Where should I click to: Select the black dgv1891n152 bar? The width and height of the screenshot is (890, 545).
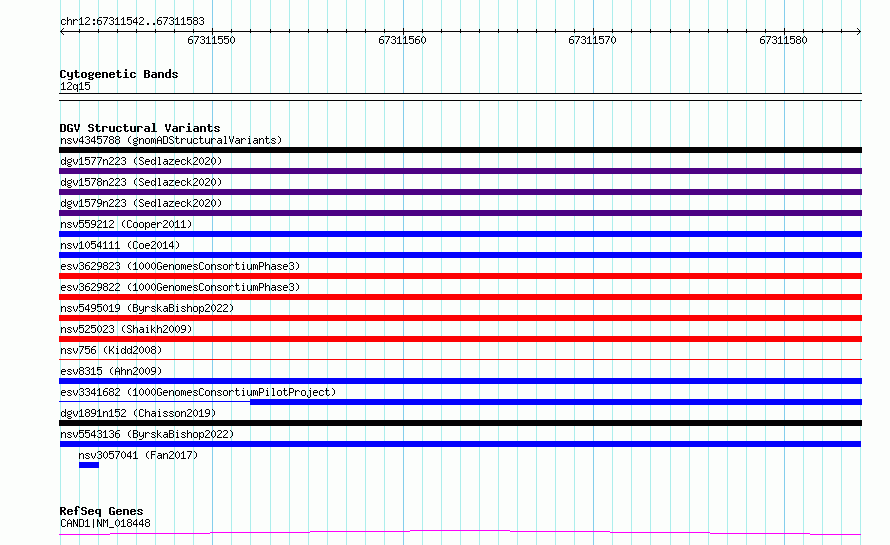(x=460, y=423)
